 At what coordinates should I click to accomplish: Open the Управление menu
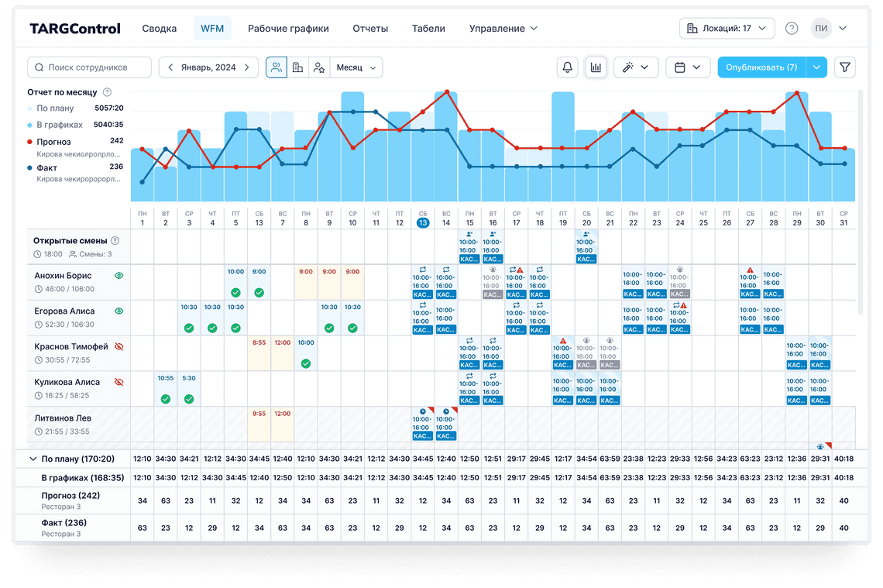(x=503, y=29)
